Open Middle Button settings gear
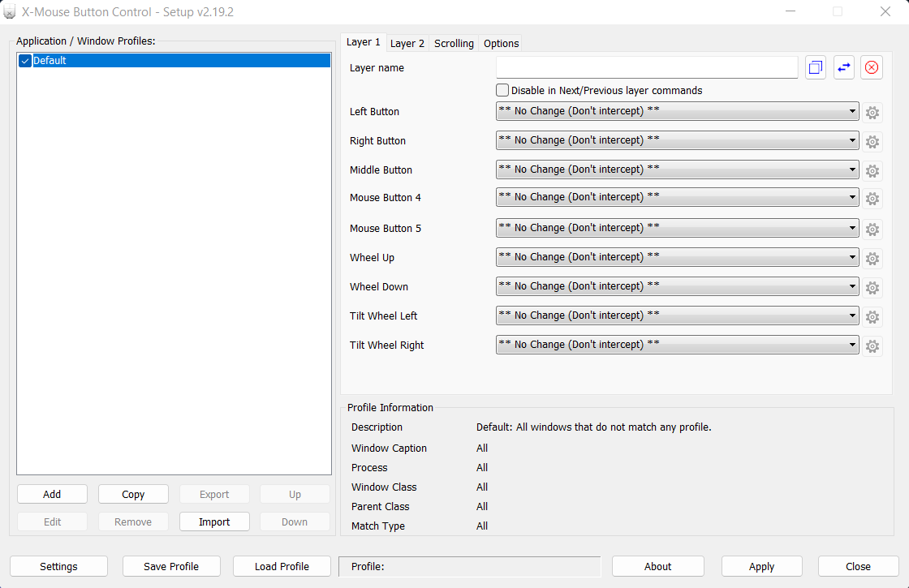 (x=872, y=171)
